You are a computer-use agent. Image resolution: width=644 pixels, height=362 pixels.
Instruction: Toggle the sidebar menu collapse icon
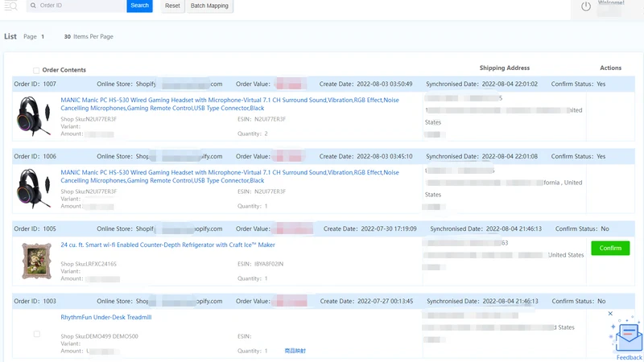(x=10, y=6)
